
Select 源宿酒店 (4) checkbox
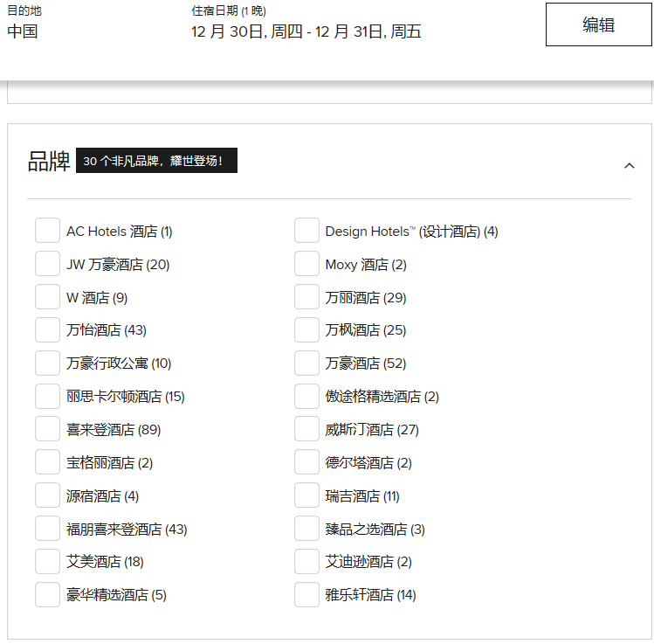47,495
